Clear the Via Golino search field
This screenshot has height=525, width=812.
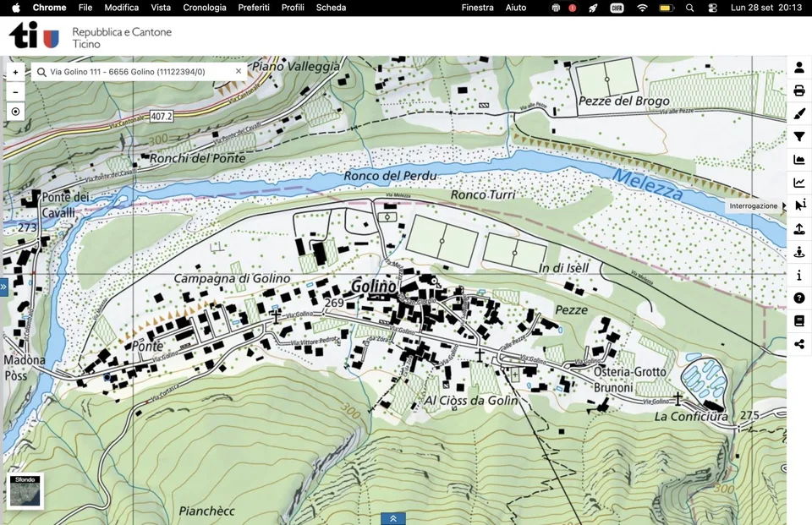click(239, 72)
